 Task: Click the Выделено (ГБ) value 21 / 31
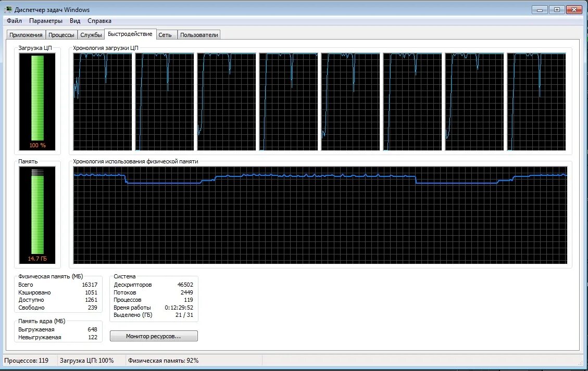pos(184,315)
